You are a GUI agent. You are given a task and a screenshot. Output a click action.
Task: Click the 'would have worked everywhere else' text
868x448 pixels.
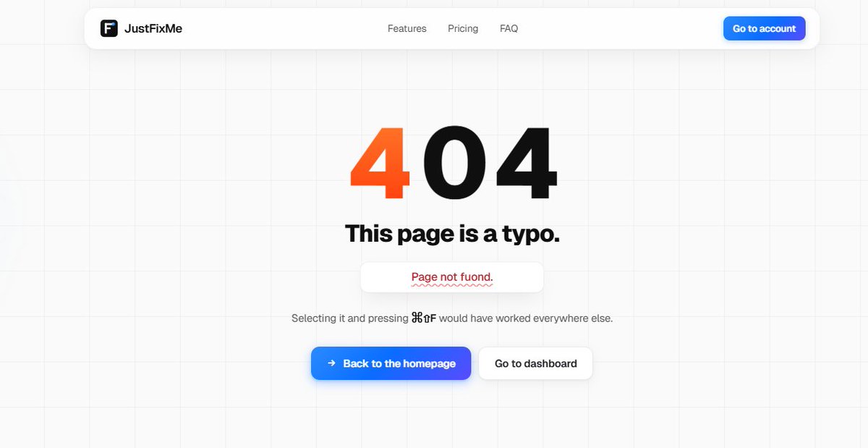coord(526,318)
